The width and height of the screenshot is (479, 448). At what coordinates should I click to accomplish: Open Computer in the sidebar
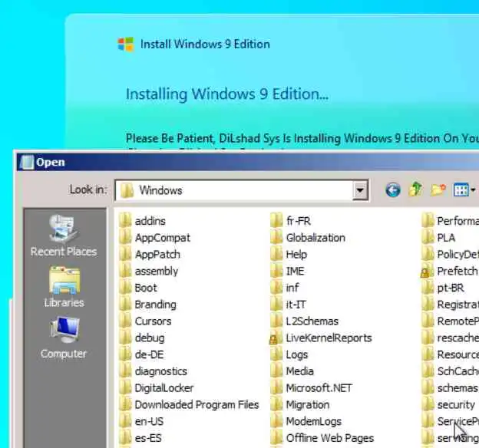64,338
